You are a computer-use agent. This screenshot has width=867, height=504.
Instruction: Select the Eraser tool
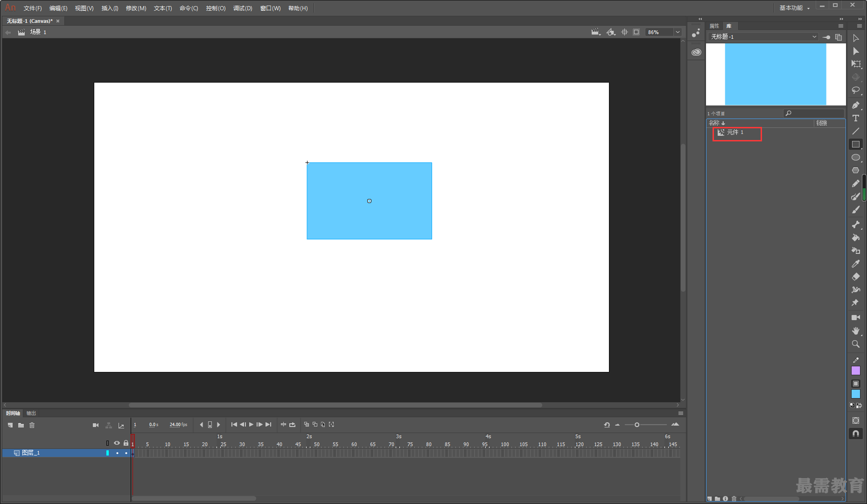[856, 277]
